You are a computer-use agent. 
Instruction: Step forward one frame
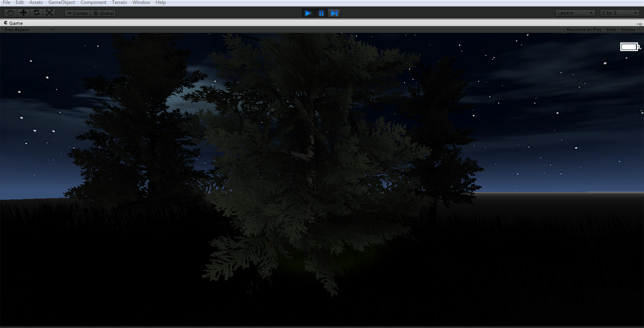click(x=334, y=13)
